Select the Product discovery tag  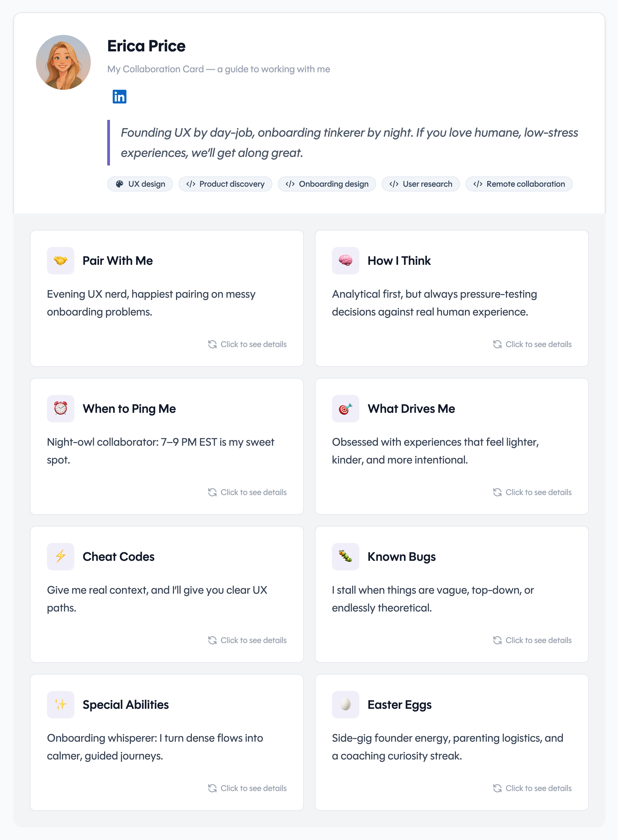point(225,184)
